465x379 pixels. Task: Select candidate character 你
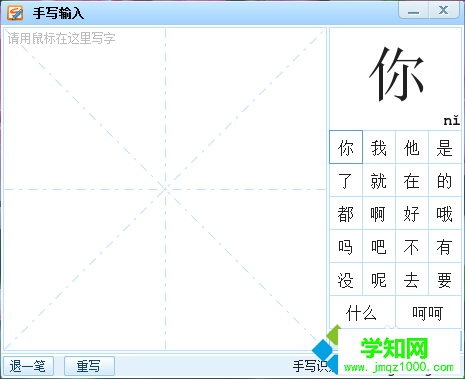click(346, 147)
